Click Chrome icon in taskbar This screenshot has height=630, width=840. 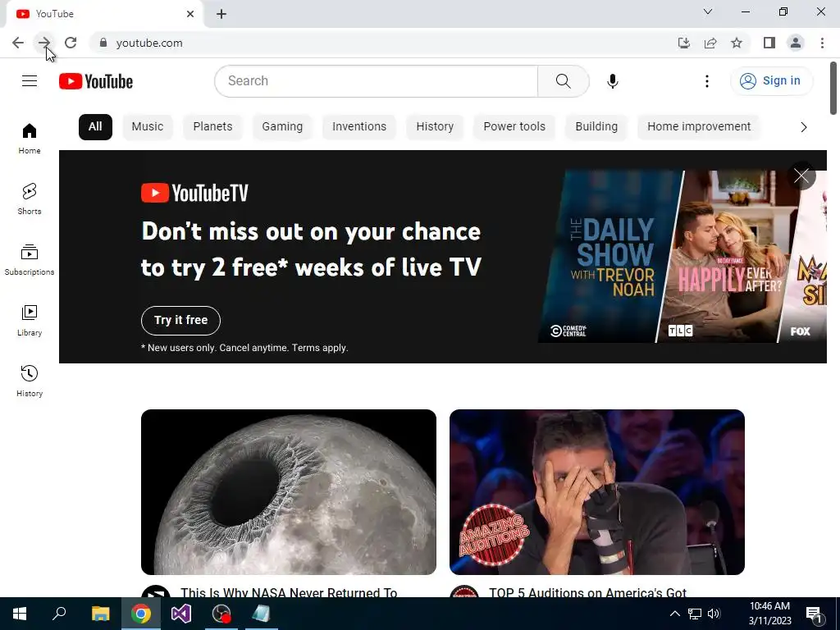click(x=141, y=614)
